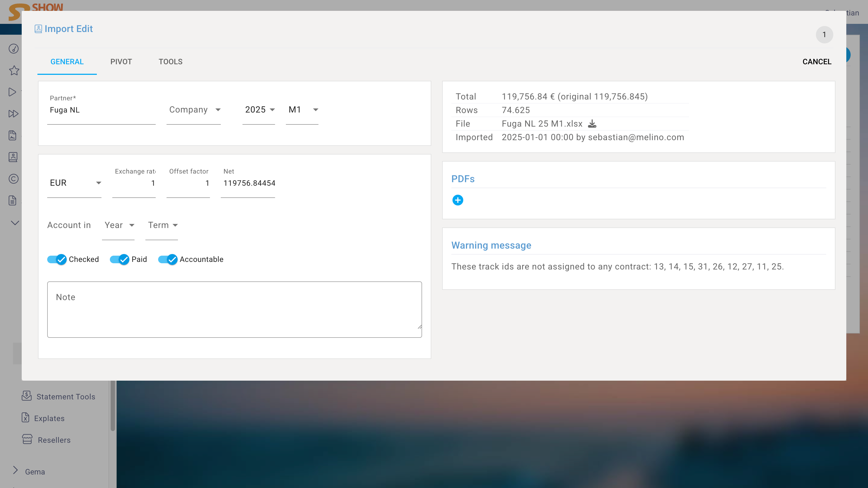Image resolution: width=868 pixels, height=488 pixels.
Task: Disable the Accountable switch
Action: coord(168,259)
